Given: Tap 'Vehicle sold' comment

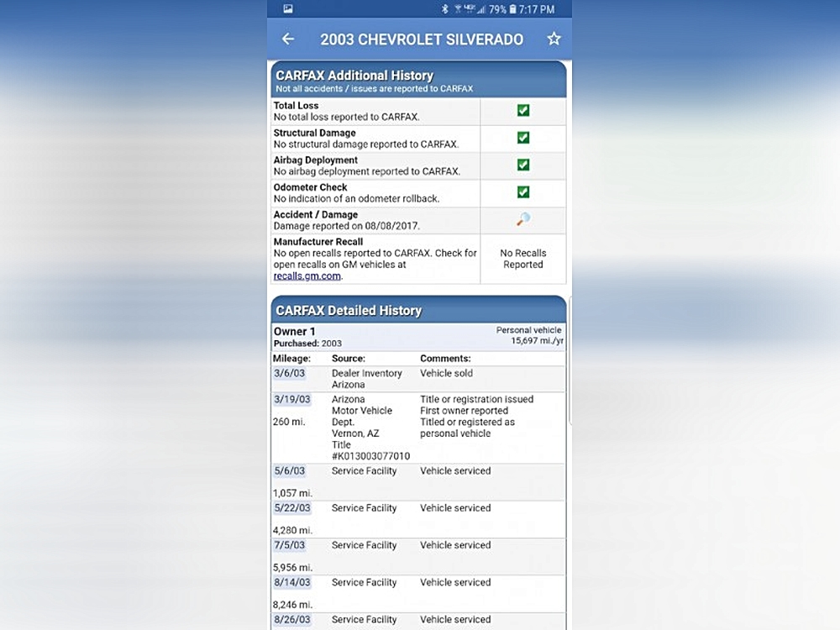Looking at the screenshot, I should click(446, 374).
